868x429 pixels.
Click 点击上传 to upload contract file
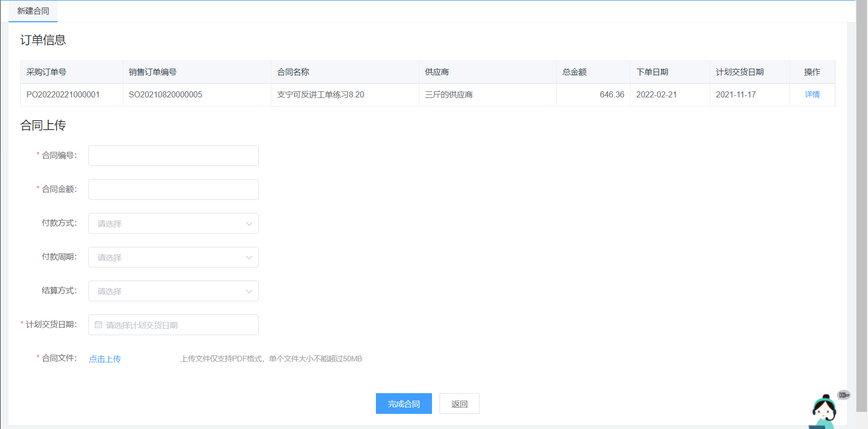click(x=105, y=359)
